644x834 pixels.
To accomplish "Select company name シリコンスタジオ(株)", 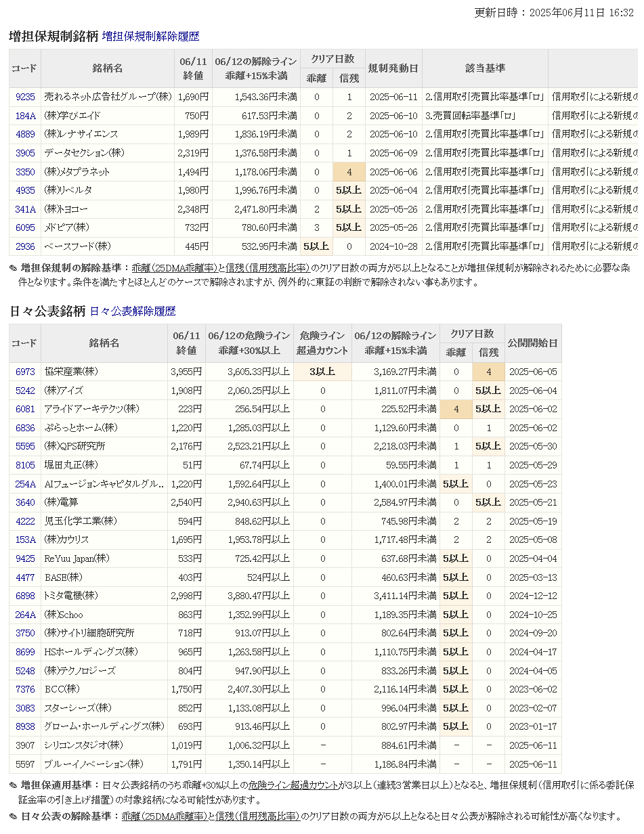I will click(x=83, y=745).
